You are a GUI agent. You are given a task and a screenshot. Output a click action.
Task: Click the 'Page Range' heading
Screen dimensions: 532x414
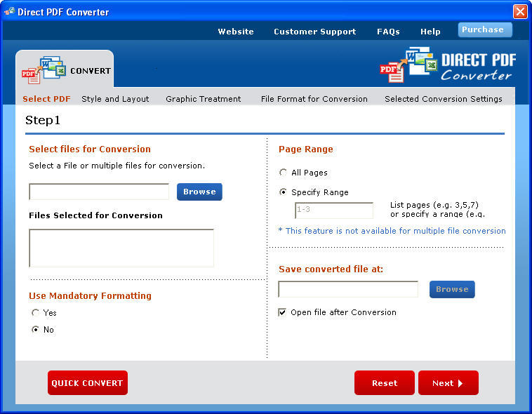306,149
